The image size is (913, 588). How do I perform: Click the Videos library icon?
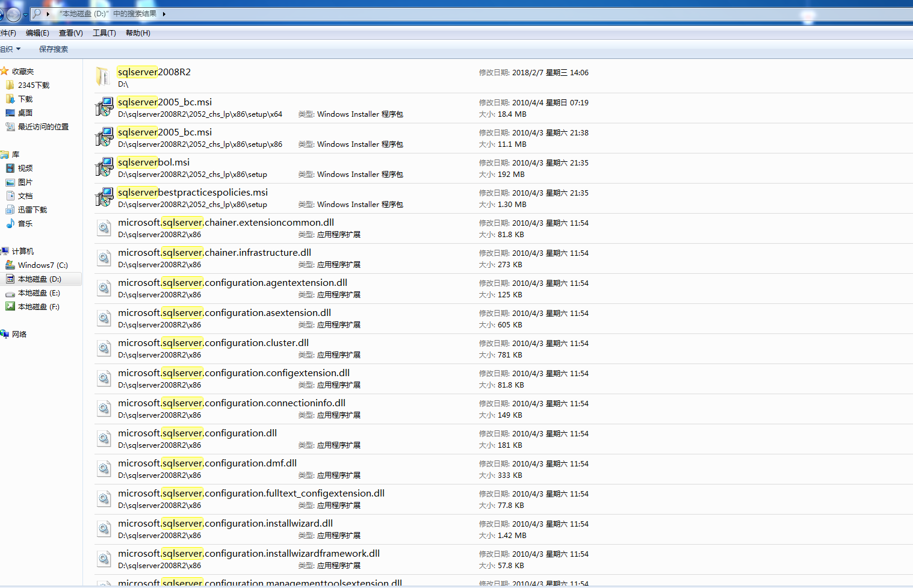click(10, 168)
